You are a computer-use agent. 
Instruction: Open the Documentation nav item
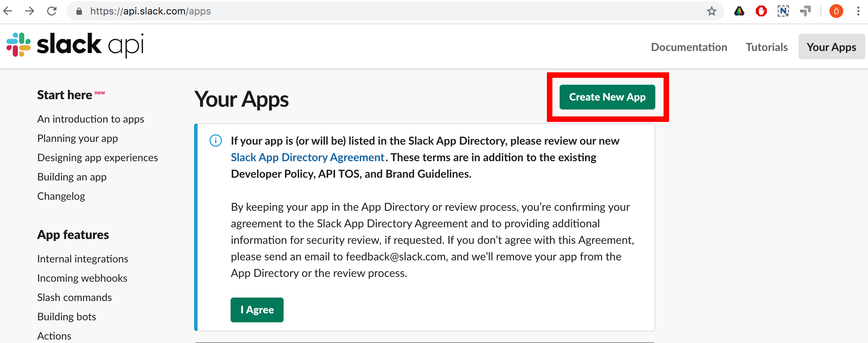click(x=689, y=47)
